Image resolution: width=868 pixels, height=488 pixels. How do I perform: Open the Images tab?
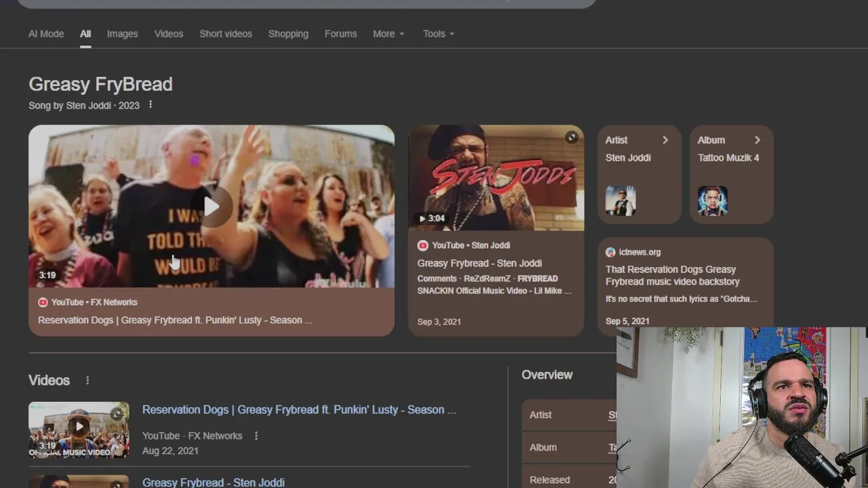pyautogui.click(x=122, y=34)
